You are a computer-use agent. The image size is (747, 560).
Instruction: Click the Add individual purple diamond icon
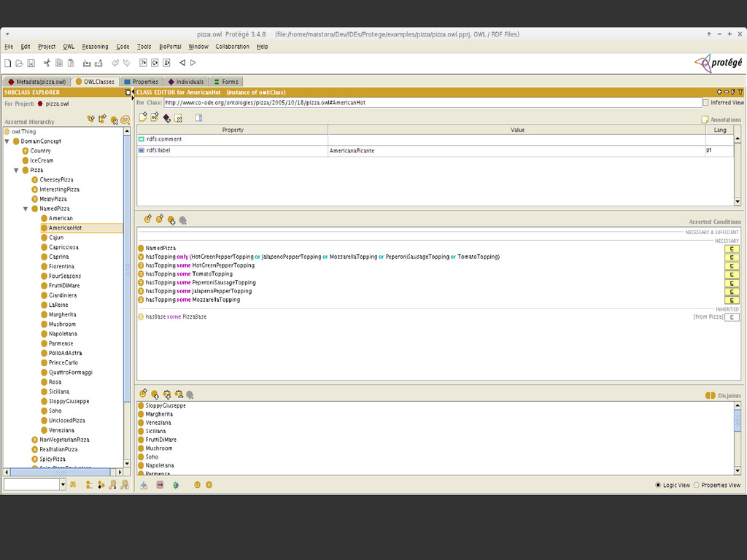[x=166, y=117]
